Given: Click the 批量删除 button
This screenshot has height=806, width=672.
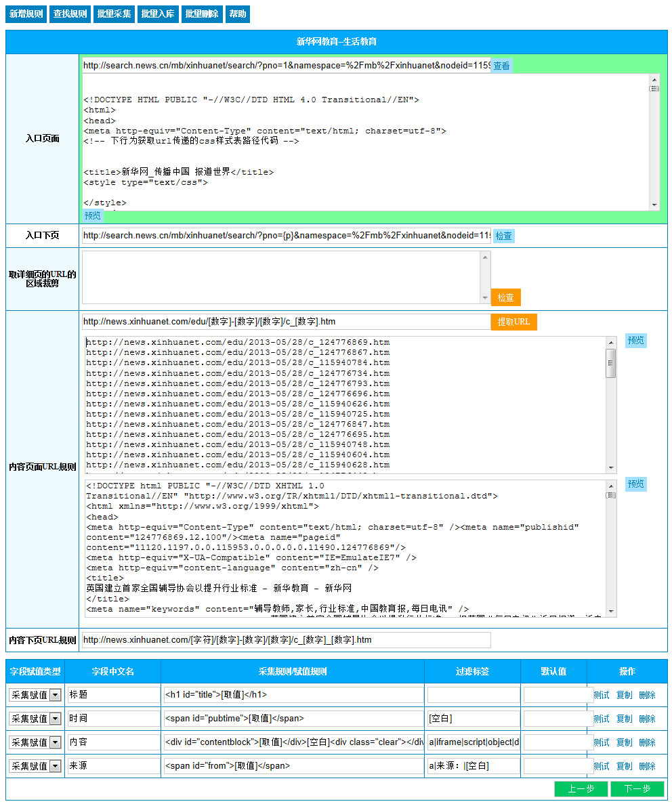Looking at the screenshot, I should point(202,14).
